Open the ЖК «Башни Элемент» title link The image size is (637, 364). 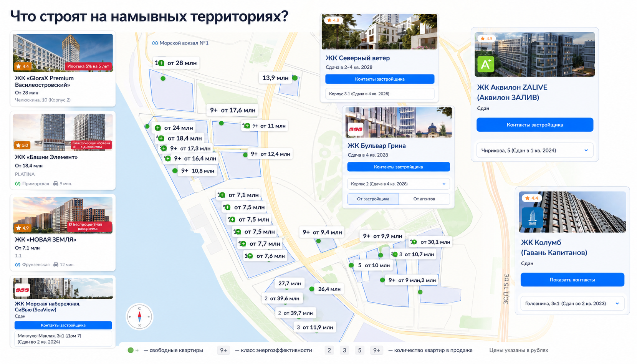(x=46, y=157)
